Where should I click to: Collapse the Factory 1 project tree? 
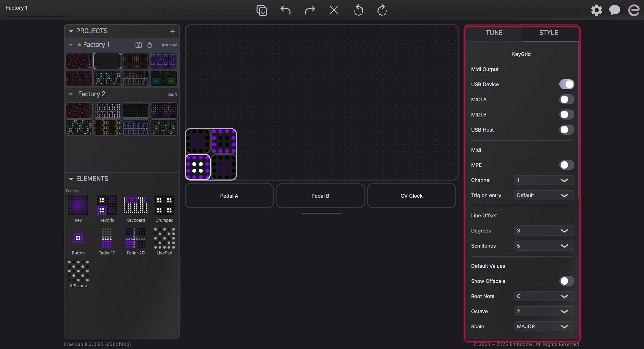point(71,45)
